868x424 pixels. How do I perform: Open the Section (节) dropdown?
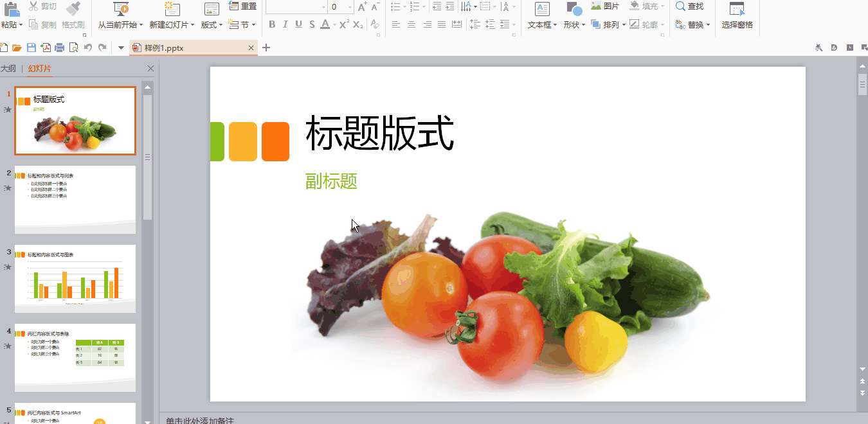coord(242,25)
